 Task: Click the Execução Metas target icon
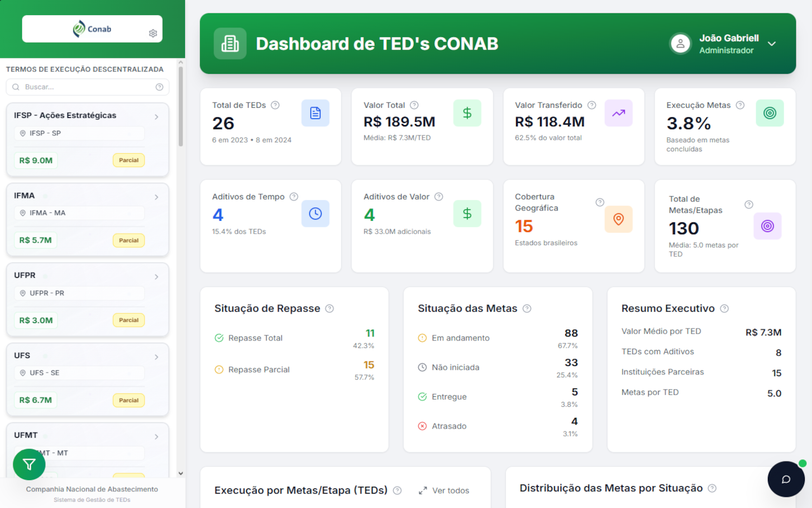pos(769,113)
